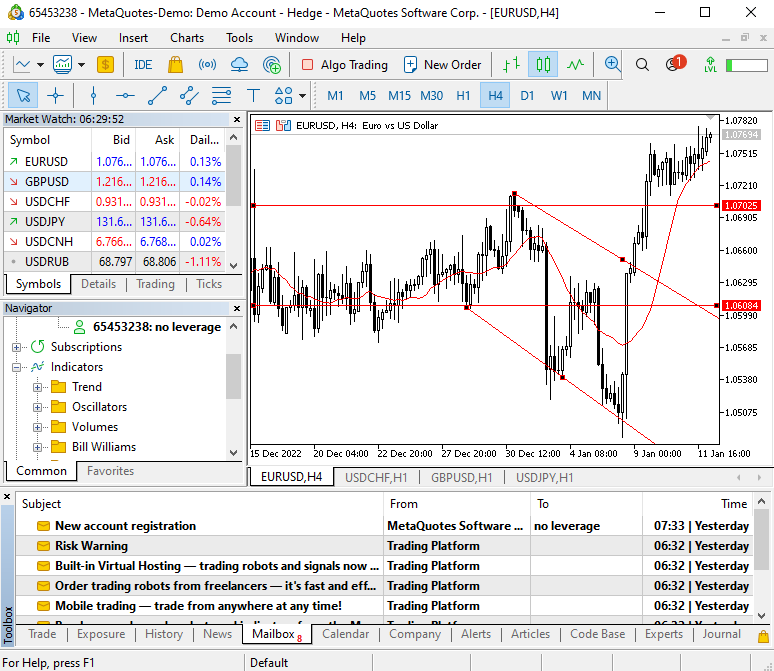Screen dimensions: 774x671
Task: Switch to Market Watch Details tab
Action: pos(99,284)
